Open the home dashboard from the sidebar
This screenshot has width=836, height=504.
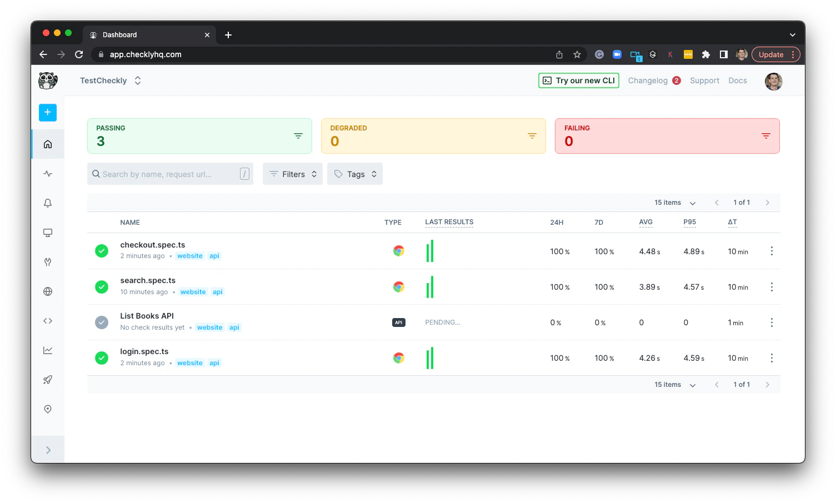(x=47, y=144)
